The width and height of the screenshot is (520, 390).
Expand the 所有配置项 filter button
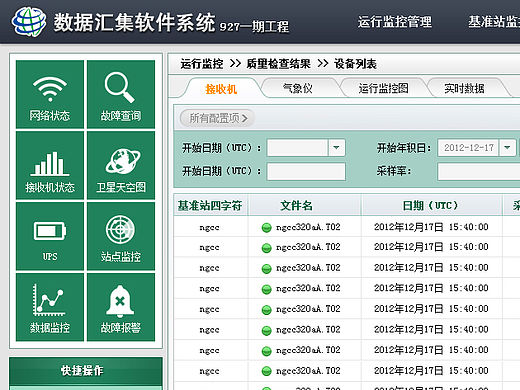[217, 118]
